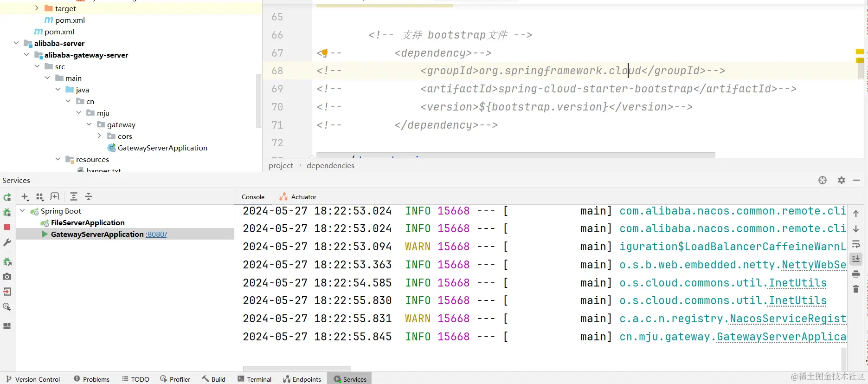The image size is (868, 384).
Task: Expand the cors package
Action: 99,136
